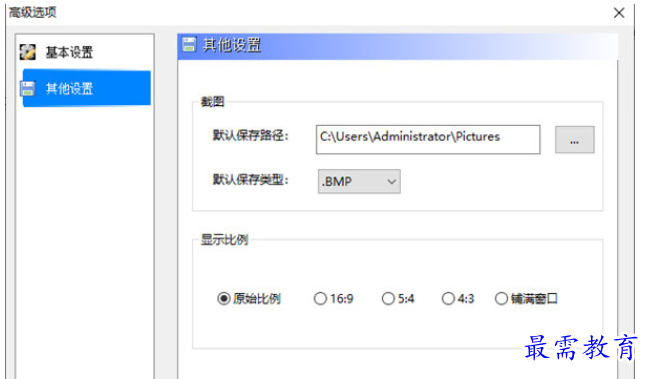Click the 显示比例 group title
The height and width of the screenshot is (379, 646).
click(224, 239)
